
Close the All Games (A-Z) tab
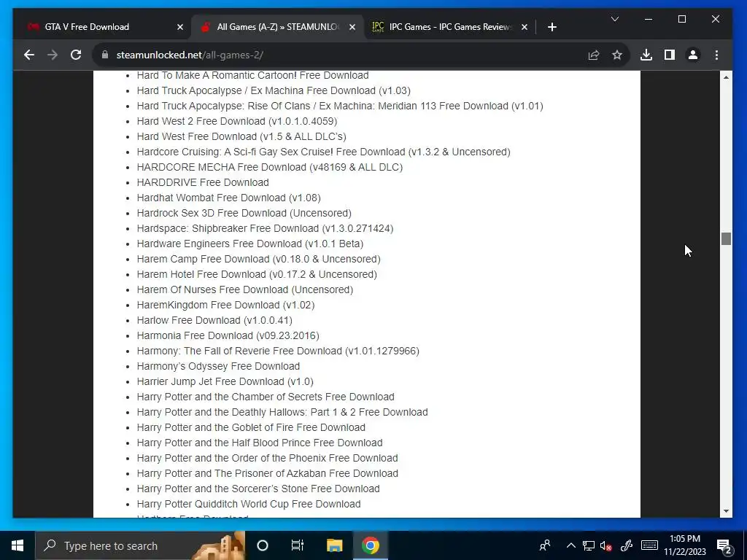(x=352, y=27)
